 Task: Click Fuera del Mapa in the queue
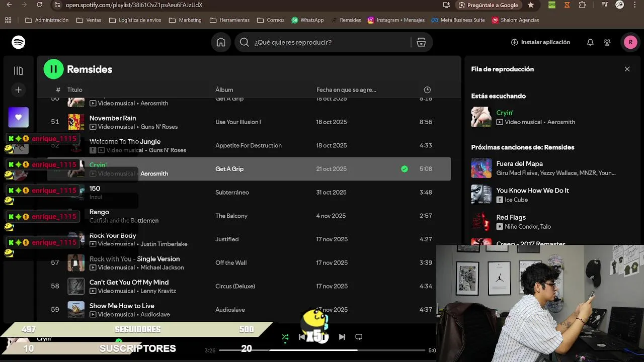[x=519, y=164]
